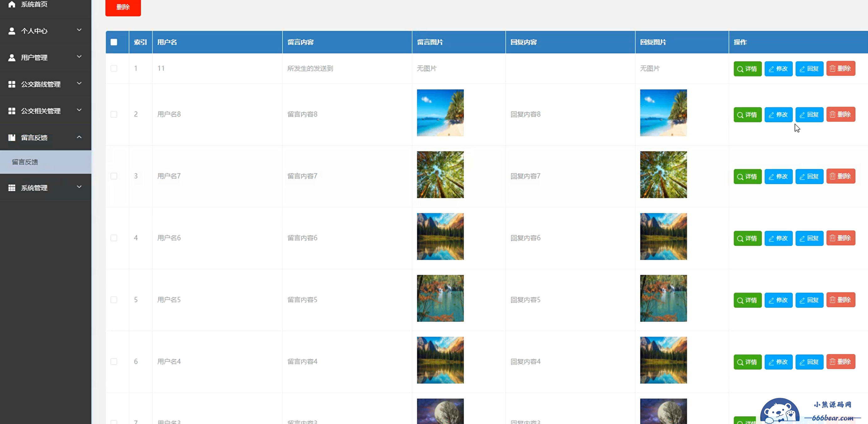Click the grid icon beside 公交相关管理
Viewport: 868px width, 424px height.
point(12,111)
